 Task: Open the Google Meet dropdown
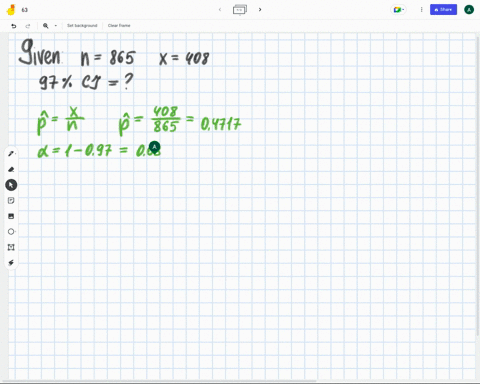(x=398, y=10)
